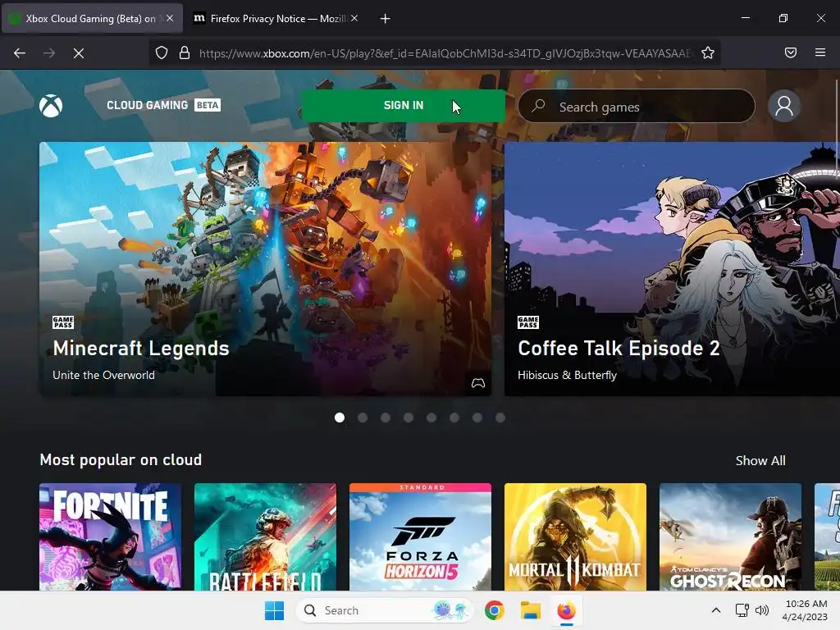Open the Save to Pocket icon
The image size is (840, 630).
click(x=790, y=52)
